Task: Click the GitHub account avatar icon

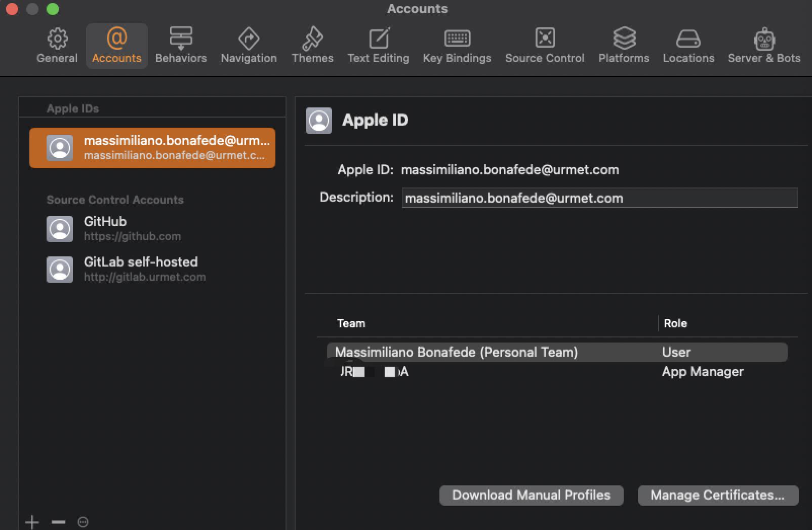Action: click(x=60, y=229)
